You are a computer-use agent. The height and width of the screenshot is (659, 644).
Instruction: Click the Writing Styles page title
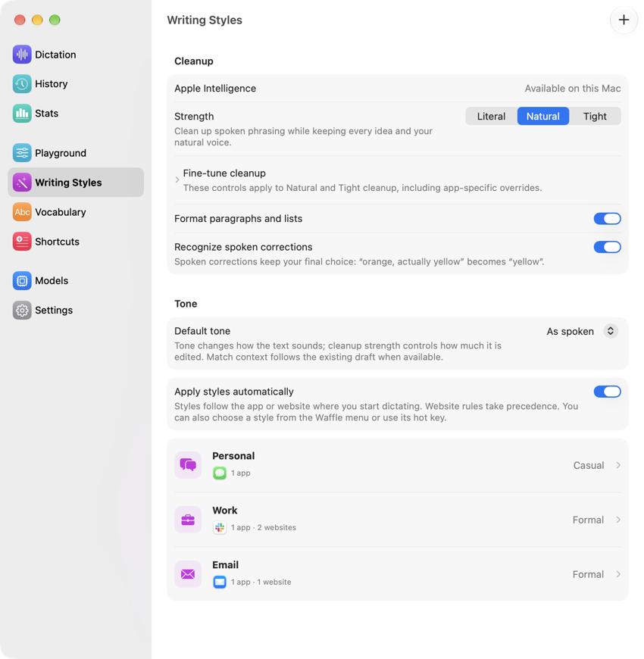tap(205, 20)
